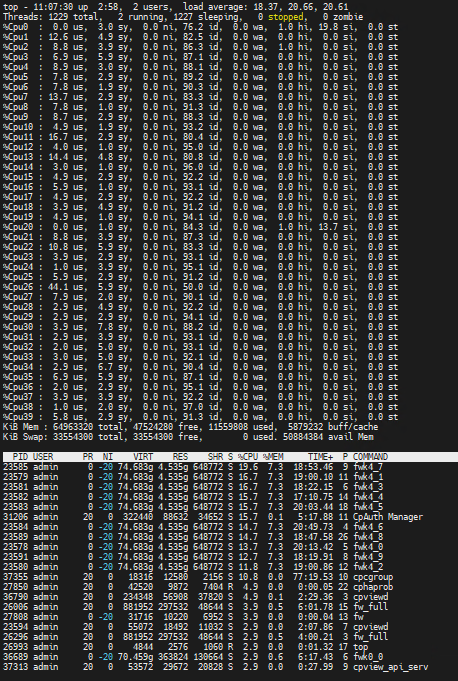Click PID 26296 in the process list
458x681 pixels.
tap(16, 636)
